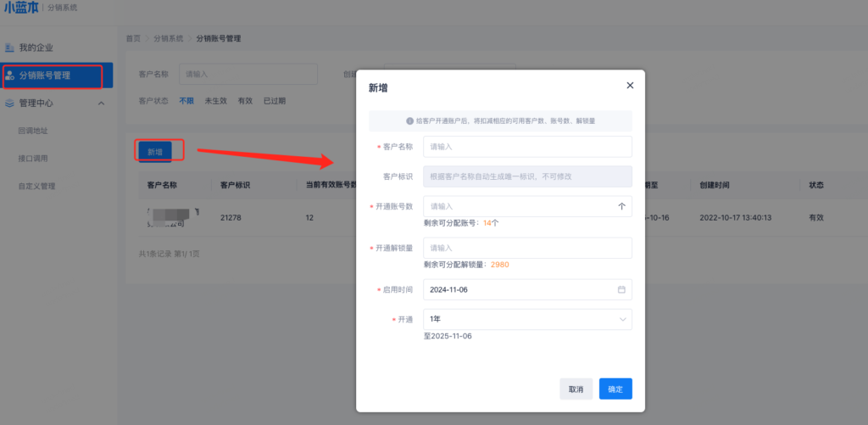
Task: Click the 取消 button in the dialog
Action: point(576,389)
